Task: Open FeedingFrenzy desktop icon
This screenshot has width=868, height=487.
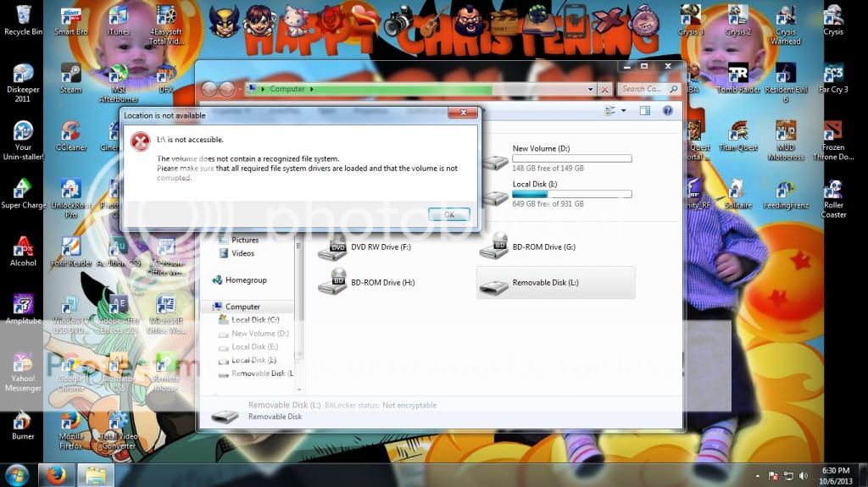Action: point(786,194)
